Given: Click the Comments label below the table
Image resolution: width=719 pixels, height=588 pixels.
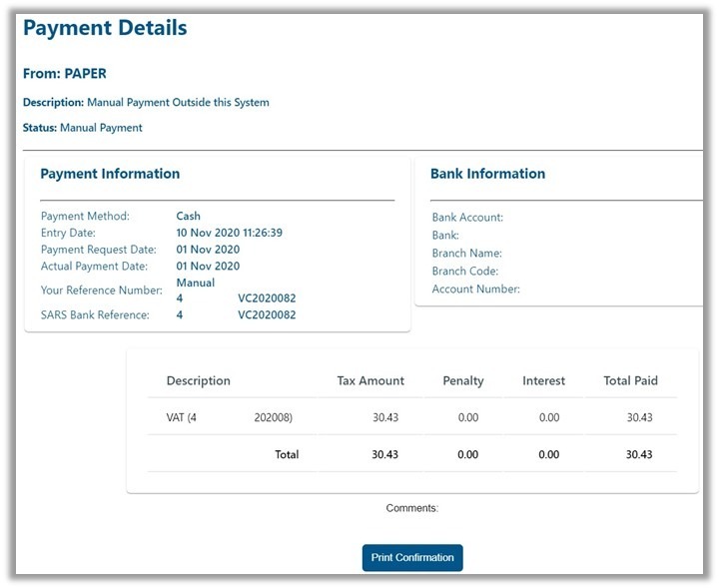Looking at the screenshot, I should coord(411,508).
